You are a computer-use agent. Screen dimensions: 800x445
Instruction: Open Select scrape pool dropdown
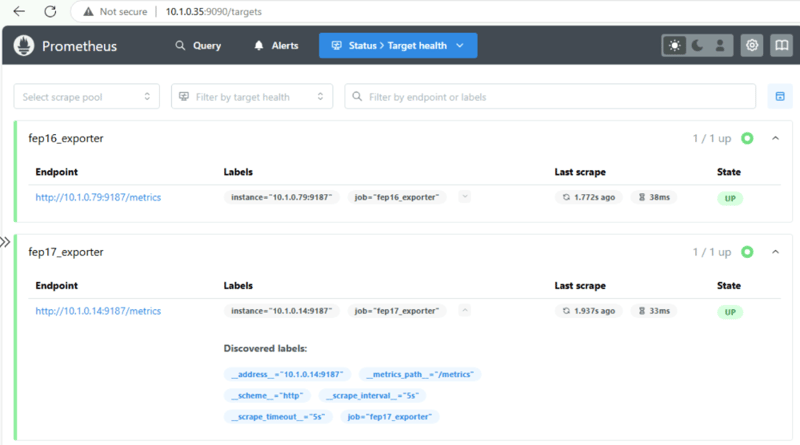click(x=87, y=96)
